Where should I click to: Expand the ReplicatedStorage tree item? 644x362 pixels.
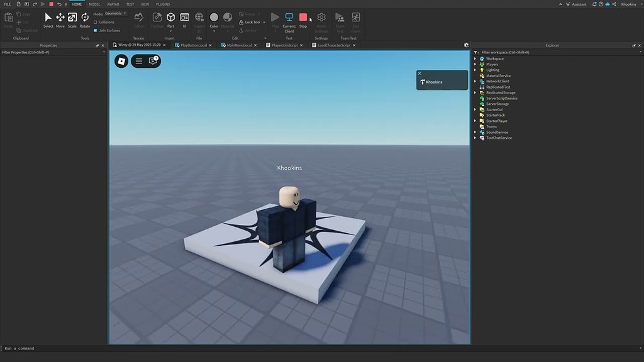(x=475, y=92)
